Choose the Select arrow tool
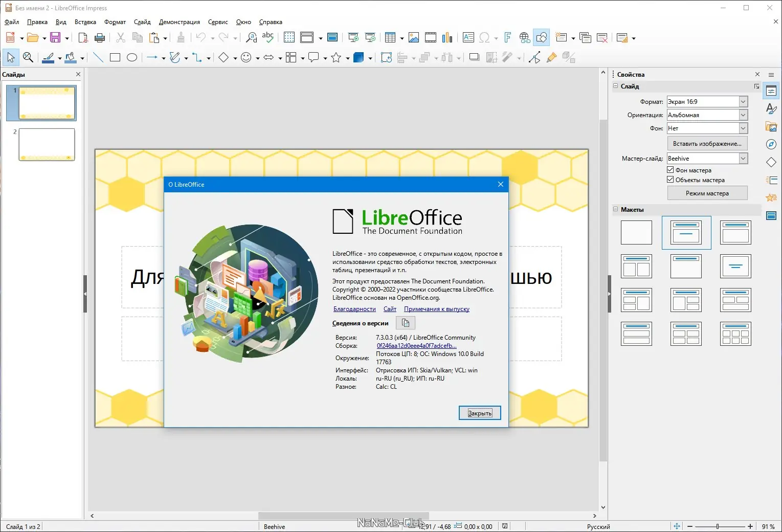This screenshot has height=532, width=782. pyautogui.click(x=11, y=57)
